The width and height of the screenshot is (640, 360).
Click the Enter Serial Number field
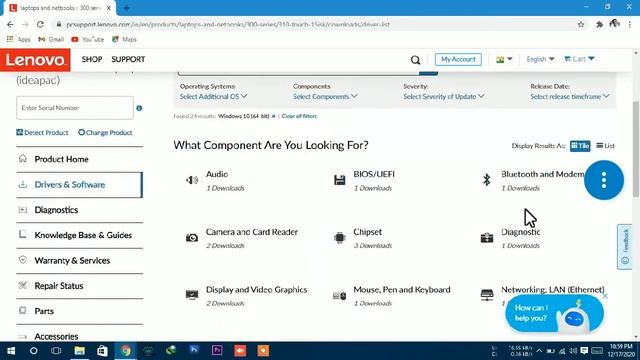point(75,108)
